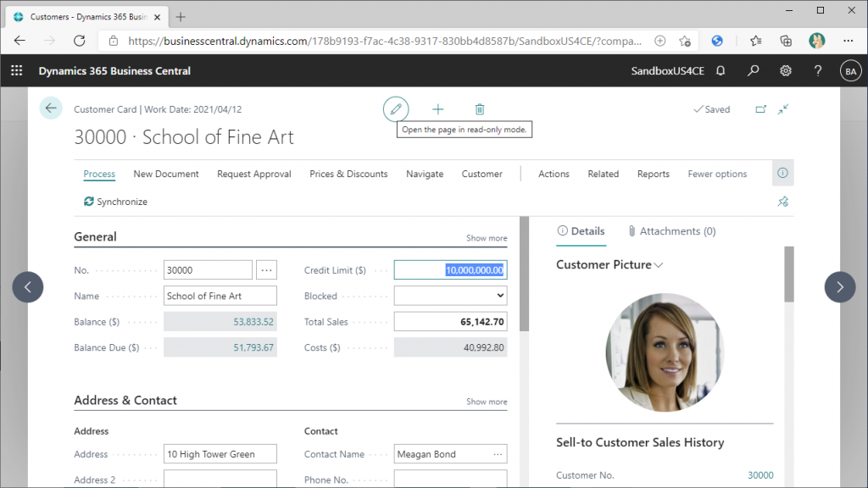
Task: Expand the Customer Picture chevron
Action: (x=658, y=265)
